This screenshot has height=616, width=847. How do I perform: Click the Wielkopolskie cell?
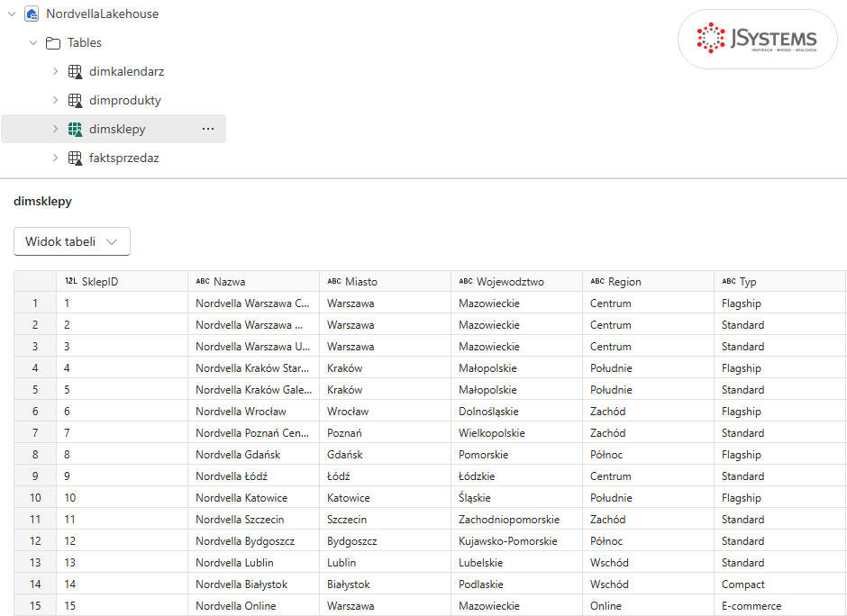[x=517, y=432]
